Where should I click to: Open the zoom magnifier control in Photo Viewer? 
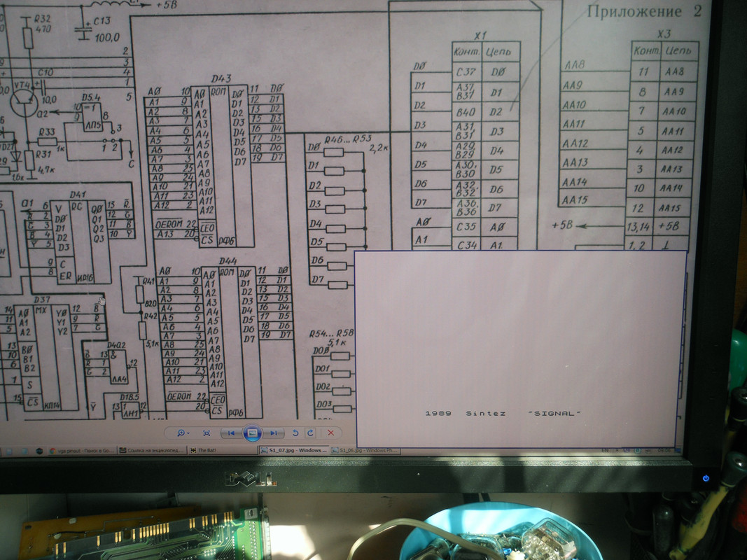pos(181,433)
